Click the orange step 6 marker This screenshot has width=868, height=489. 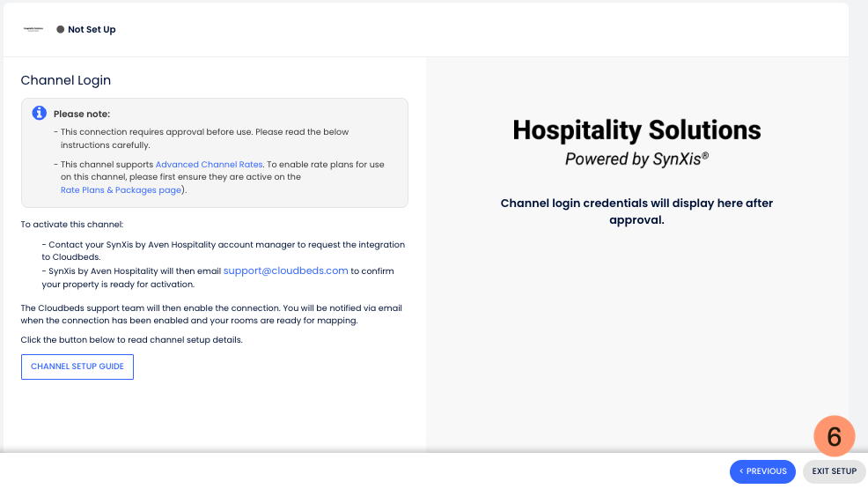coord(835,436)
